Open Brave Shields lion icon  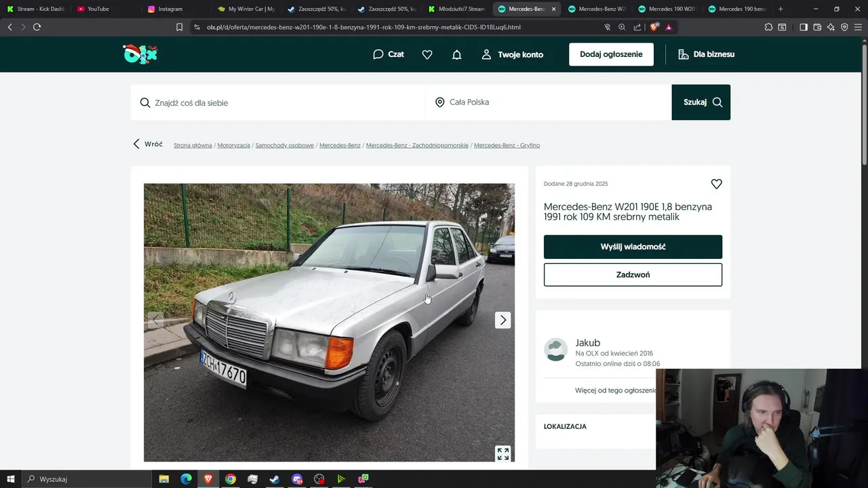pos(654,27)
